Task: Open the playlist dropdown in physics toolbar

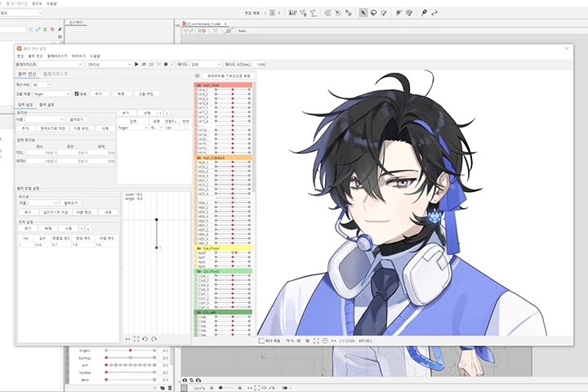Action: (60, 65)
